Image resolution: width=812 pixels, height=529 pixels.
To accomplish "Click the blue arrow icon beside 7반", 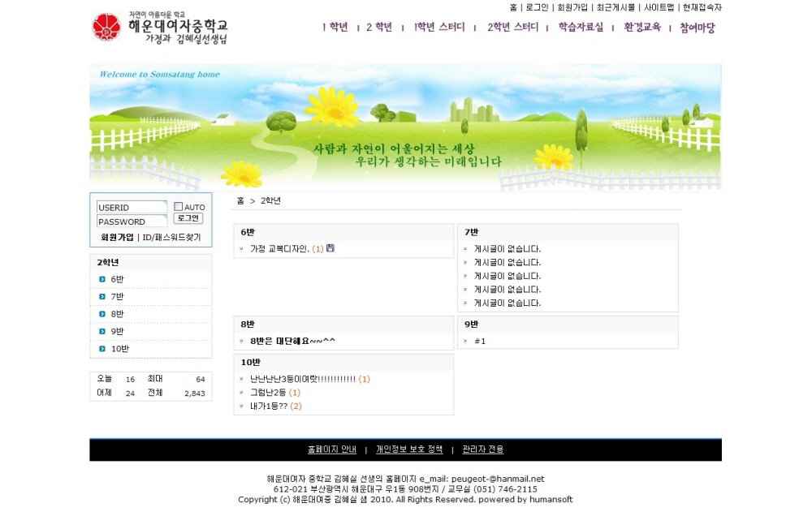I will (x=102, y=297).
